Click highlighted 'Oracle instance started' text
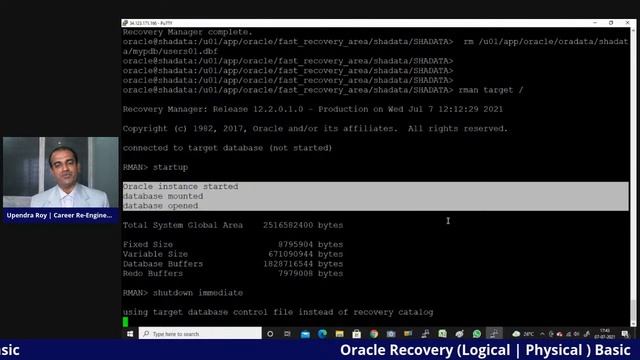 pos(180,187)
